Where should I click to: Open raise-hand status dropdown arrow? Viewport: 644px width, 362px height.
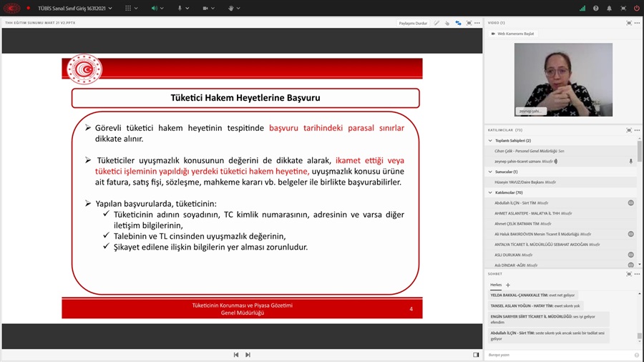[x=238, y=8]
